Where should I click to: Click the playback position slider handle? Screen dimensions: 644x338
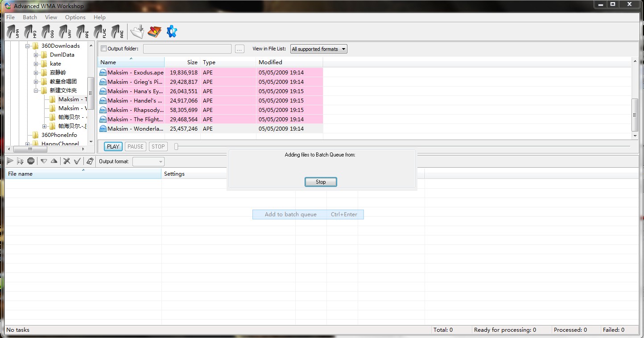point(176,146)
